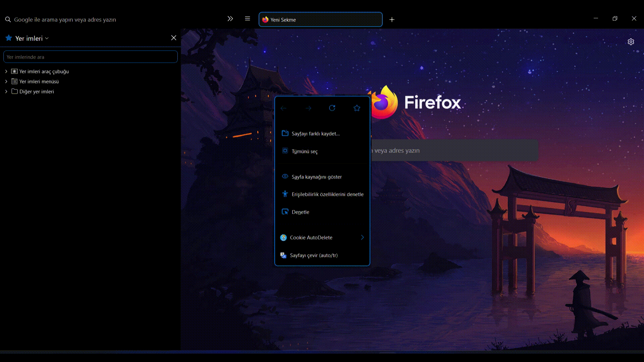Click the reload icon in context menu
The image size is (644, 362).
(x=332, y=108)
